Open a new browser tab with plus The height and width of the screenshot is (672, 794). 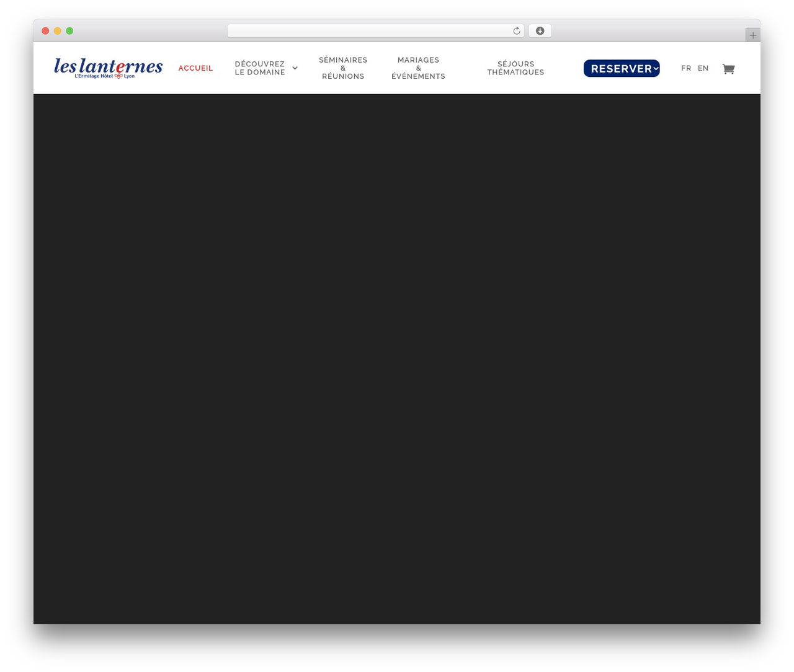(x=752, y=35)
